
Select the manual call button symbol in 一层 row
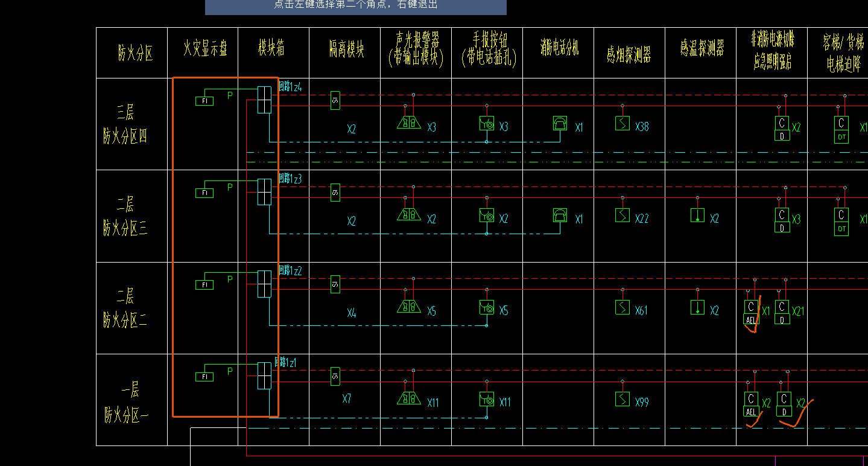pyautogui.click(x=487, y=399)
